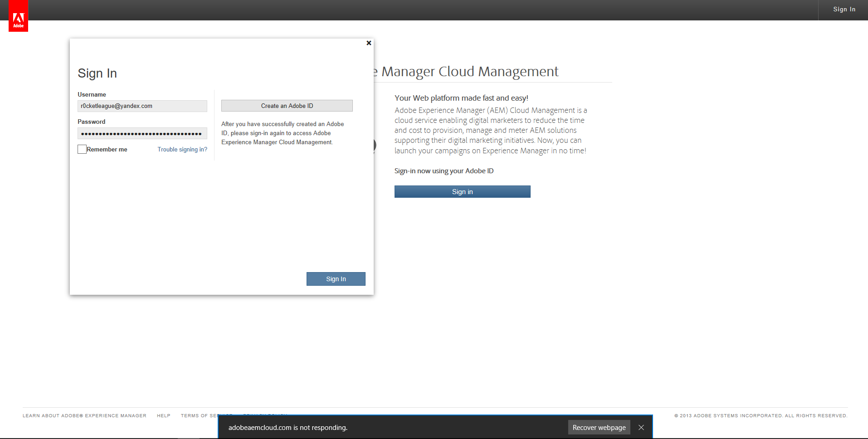
Task: Open the Help footer link
Action: [x=164, y=415]
